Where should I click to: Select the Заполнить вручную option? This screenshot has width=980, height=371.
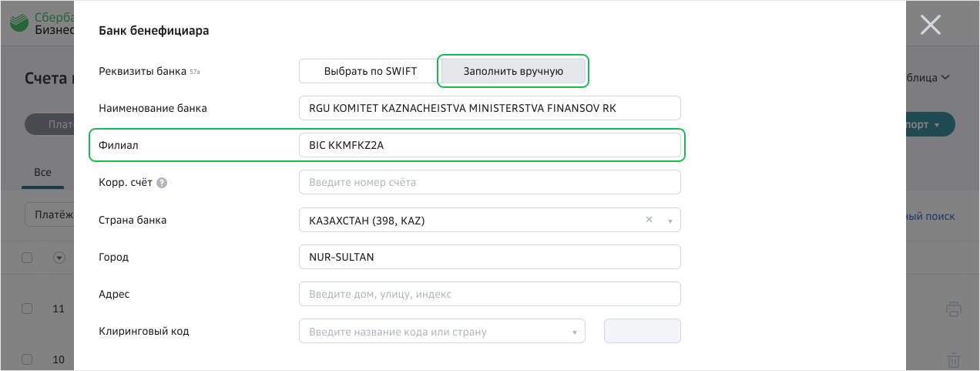512,71
